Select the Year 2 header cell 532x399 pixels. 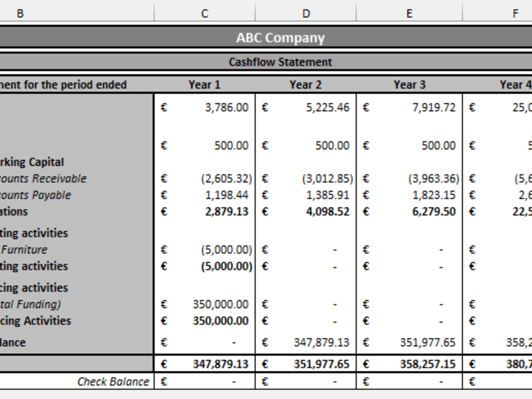tap(306, 85)
